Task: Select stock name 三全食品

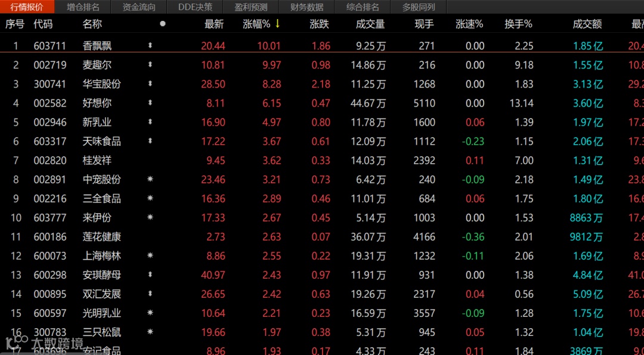Action: click(x=102, y=198)
